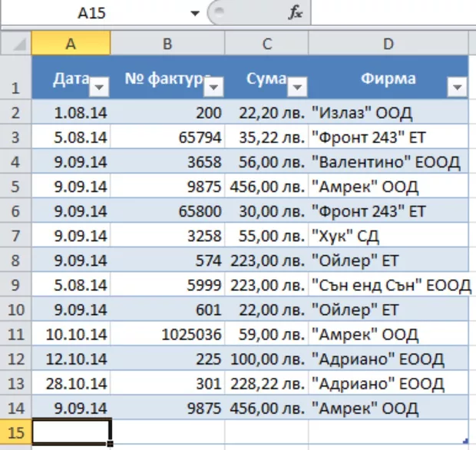
Task: Open the Дата column filter dropdown
Action: point(101,88)
